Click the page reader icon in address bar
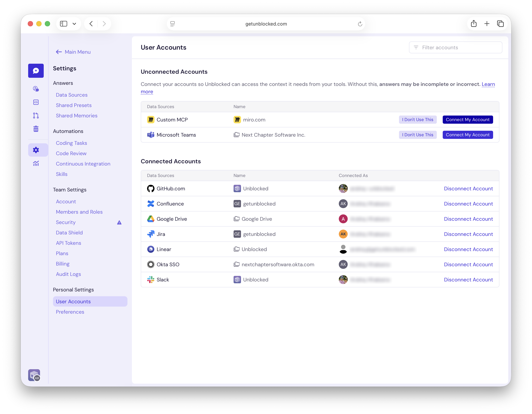Viewport: 532px width, 414px height. [172, 24]
